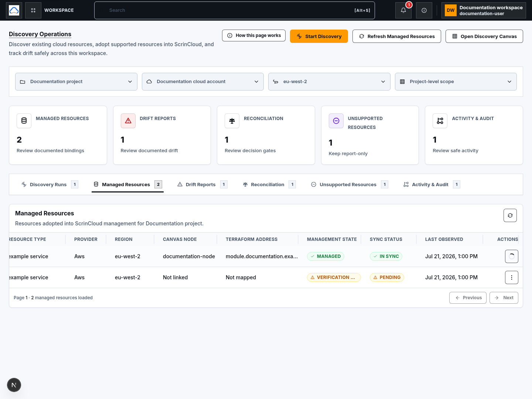The height and width of the screenshot is (399, 532).
Task: Click the Activity & Audit workflow icon
Action: pyautogui.click(x=440, y=121)
